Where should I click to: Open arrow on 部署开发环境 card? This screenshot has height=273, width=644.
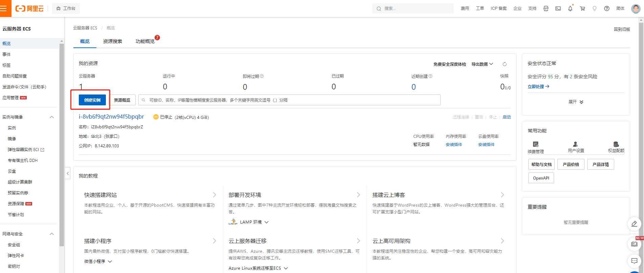tap(359, 195)
